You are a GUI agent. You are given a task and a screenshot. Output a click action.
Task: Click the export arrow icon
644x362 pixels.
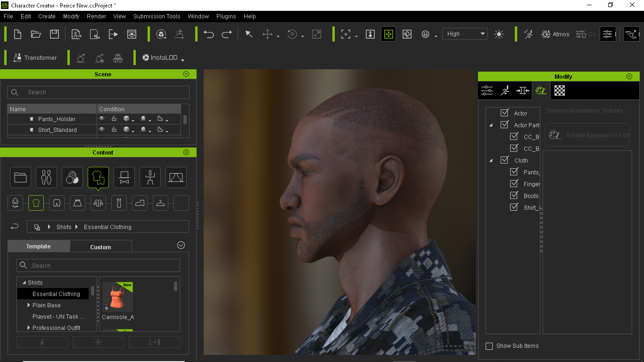tap(113, 34)
